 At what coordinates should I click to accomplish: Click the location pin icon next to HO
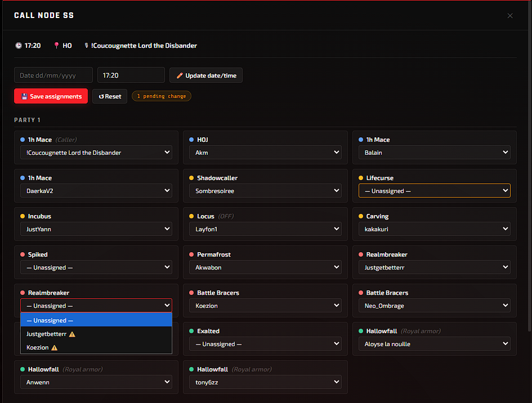pos(56,46)
